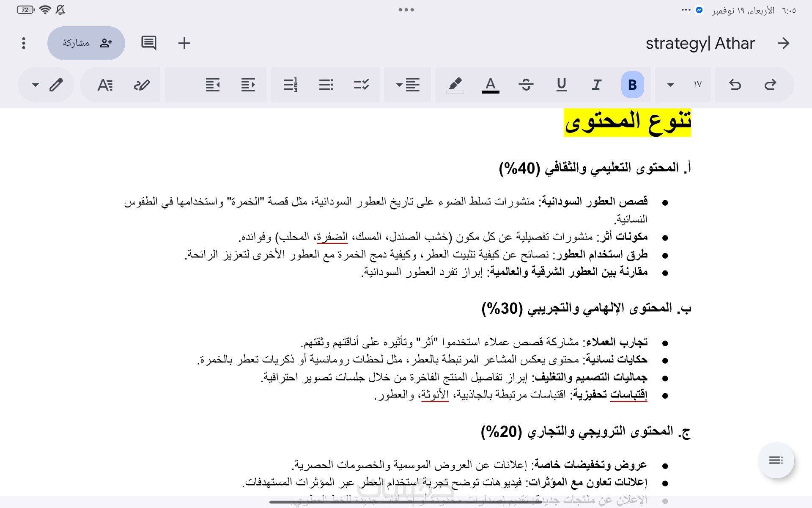Toggle strikethrough formatting
Image resolution: width=812 pixels, height=508 pixels.
(x=526, y=85)
